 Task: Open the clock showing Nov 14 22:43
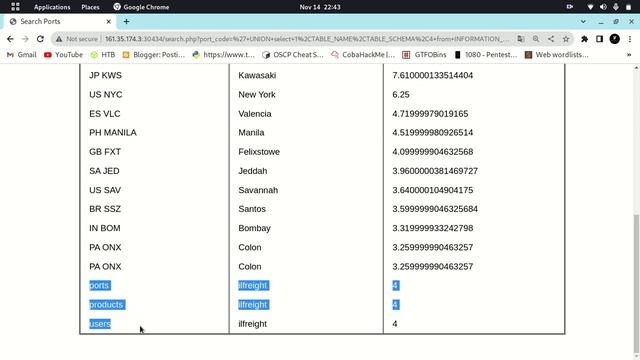[x=320, y=7]
